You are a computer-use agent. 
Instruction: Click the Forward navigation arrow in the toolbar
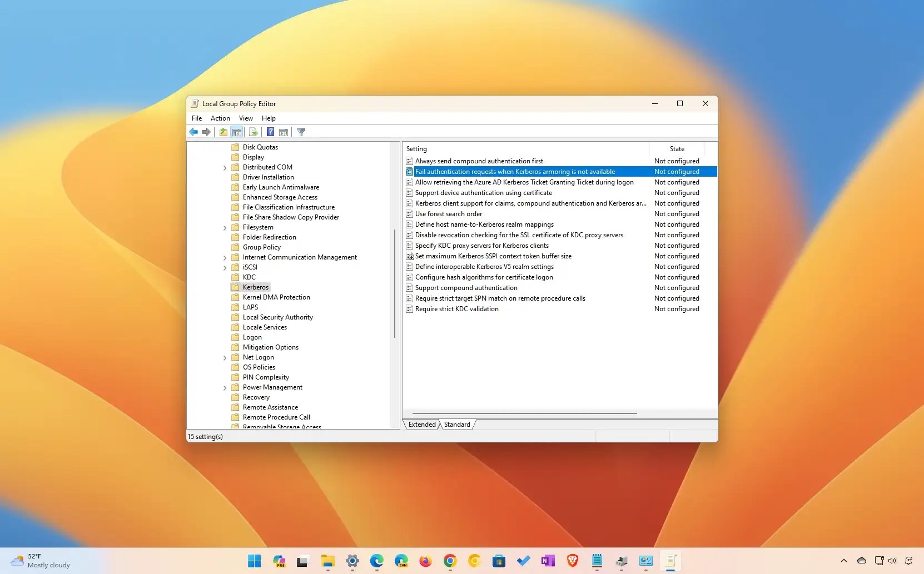tap(206, 132)
